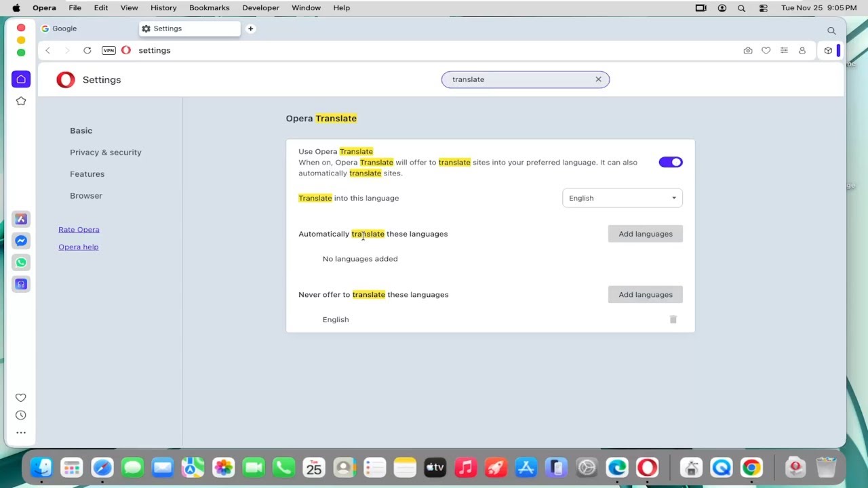The width and height of the screenshot is (868, 488).
Task: Reload the settings page
Action: (x=87, y=50)
